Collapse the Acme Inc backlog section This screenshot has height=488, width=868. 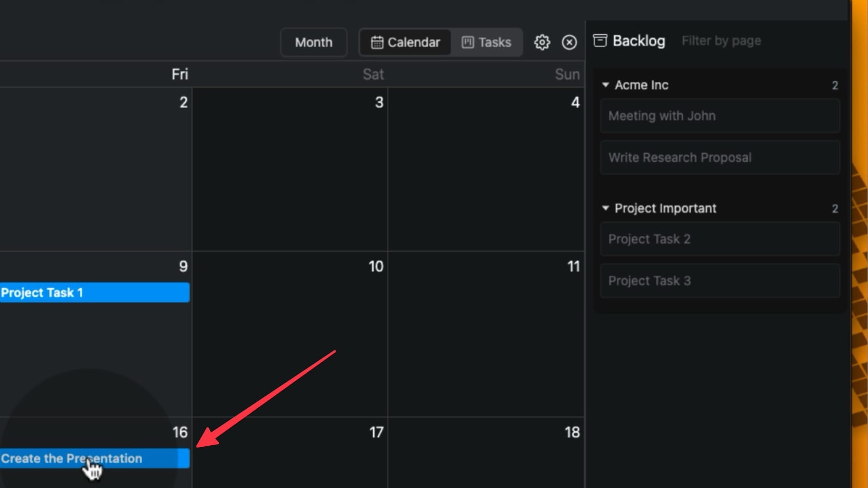[606, 85]
